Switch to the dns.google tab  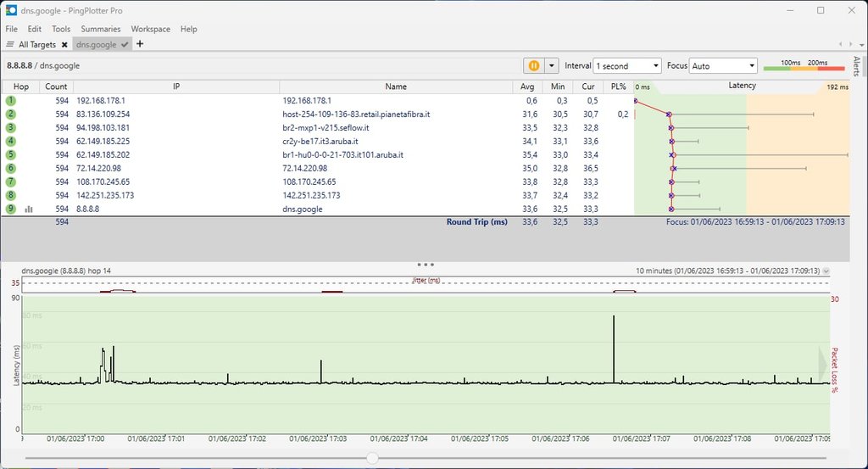[x=96, y=44]
